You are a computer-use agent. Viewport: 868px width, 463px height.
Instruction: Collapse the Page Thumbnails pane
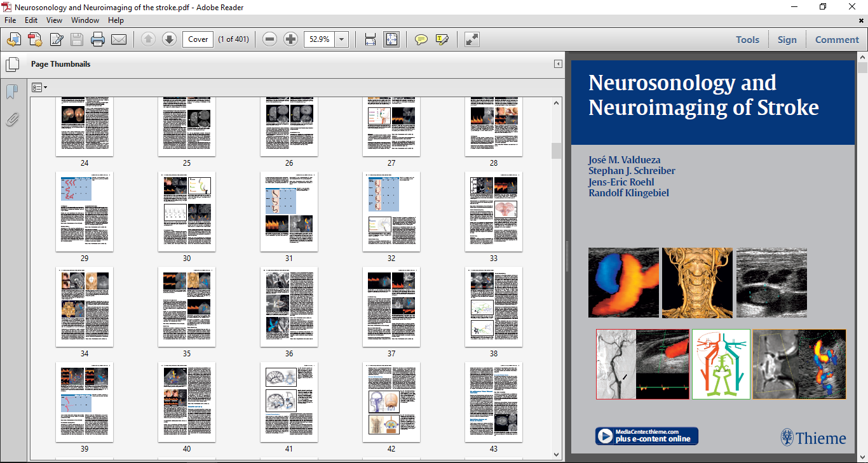click(x=558, y=64)
